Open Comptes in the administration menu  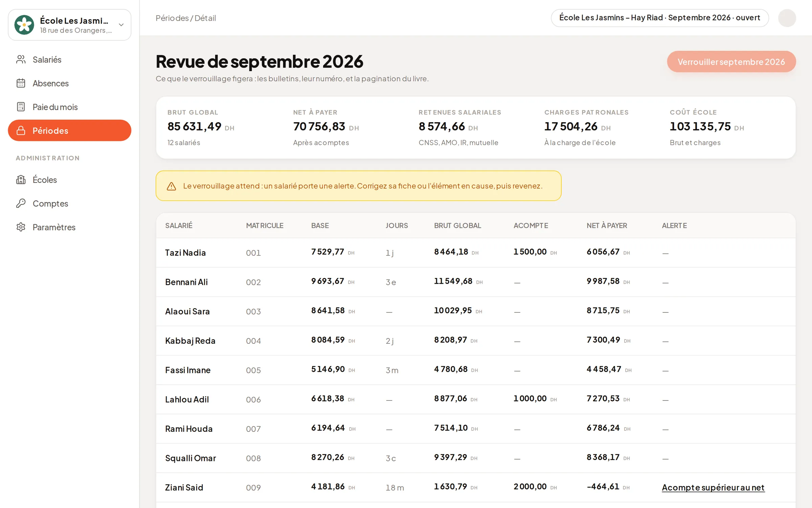(x=70, y=204)
